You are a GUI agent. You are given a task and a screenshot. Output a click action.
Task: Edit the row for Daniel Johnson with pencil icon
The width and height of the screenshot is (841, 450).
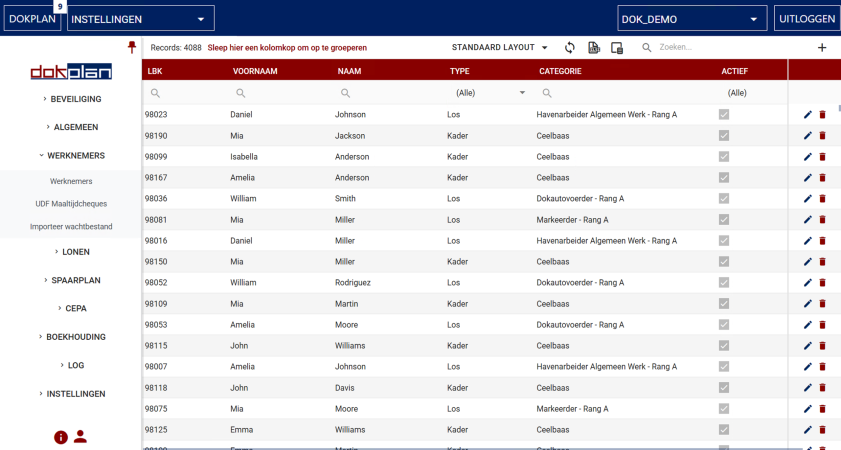pyautogui.click(x=808, y=115)
